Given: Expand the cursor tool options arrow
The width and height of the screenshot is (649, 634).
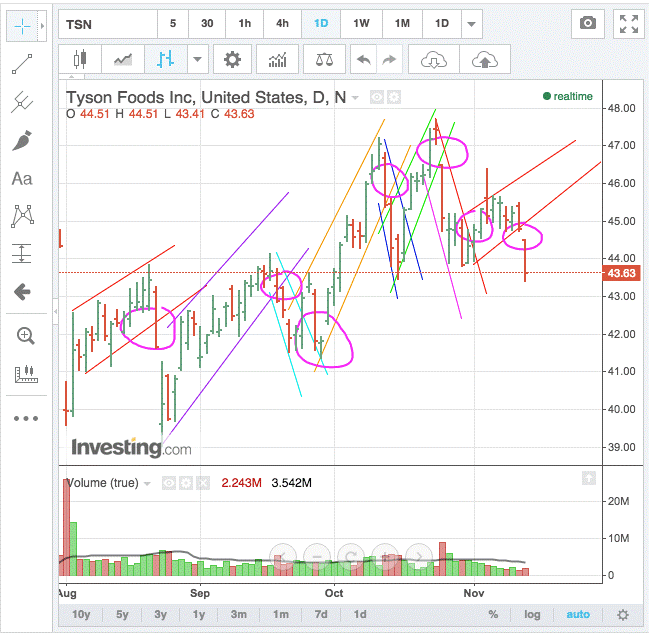Looking at the screenshot, I should coord(42,26).
